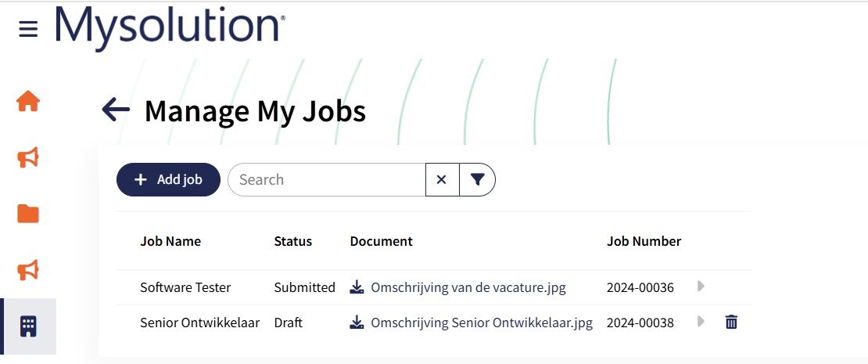Click the megaphone icon above the folder
The height and width of the screenshot is (364, 868).
[28, 158]
